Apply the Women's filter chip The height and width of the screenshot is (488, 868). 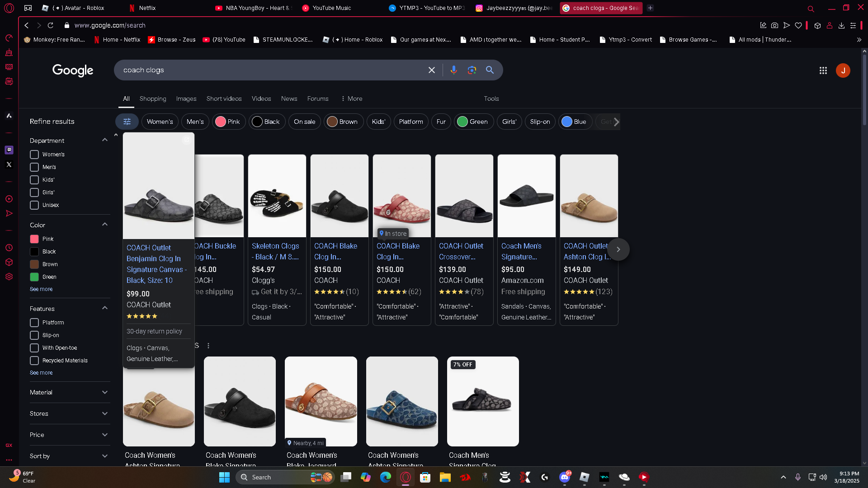pos(160,122)
